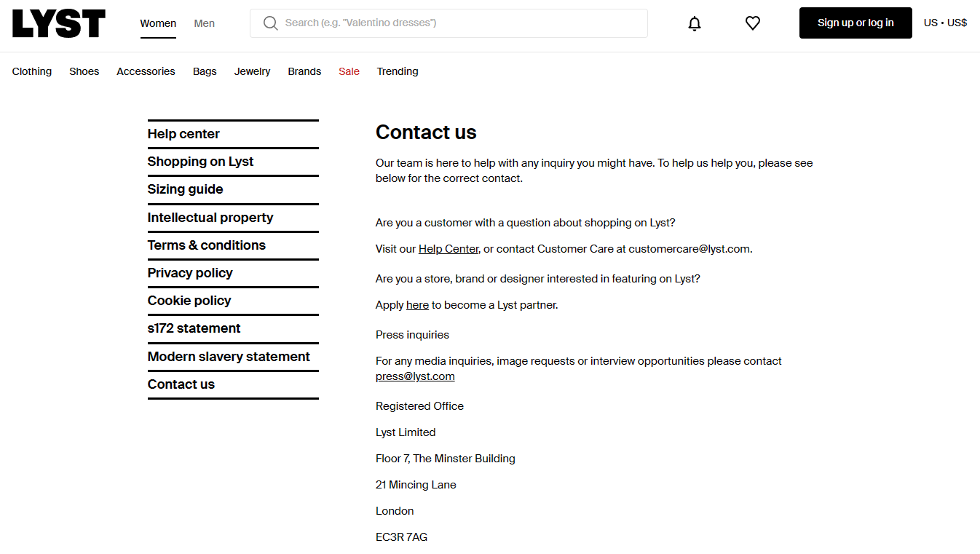The width and height of the screenshot is (980, 554).
Task: Open the Sizing guide sidebar item
Action: [186, 189]
